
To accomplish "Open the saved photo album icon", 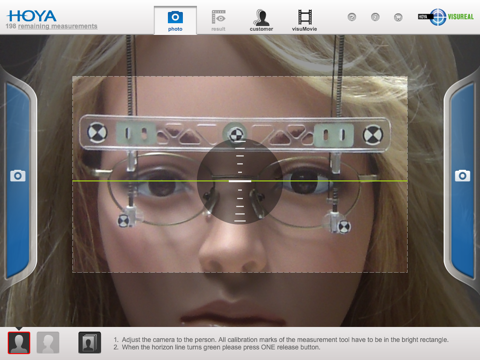I will (90, 342).
